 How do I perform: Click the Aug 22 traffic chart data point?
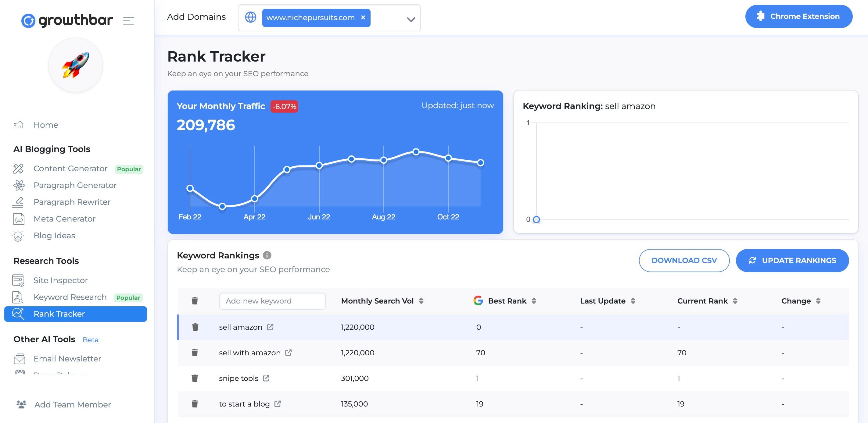tap(383, 160)
